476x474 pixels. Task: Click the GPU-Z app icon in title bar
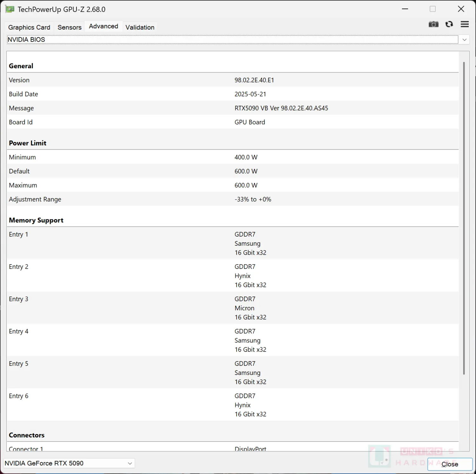pyautogui.click(x=10, y=9)
